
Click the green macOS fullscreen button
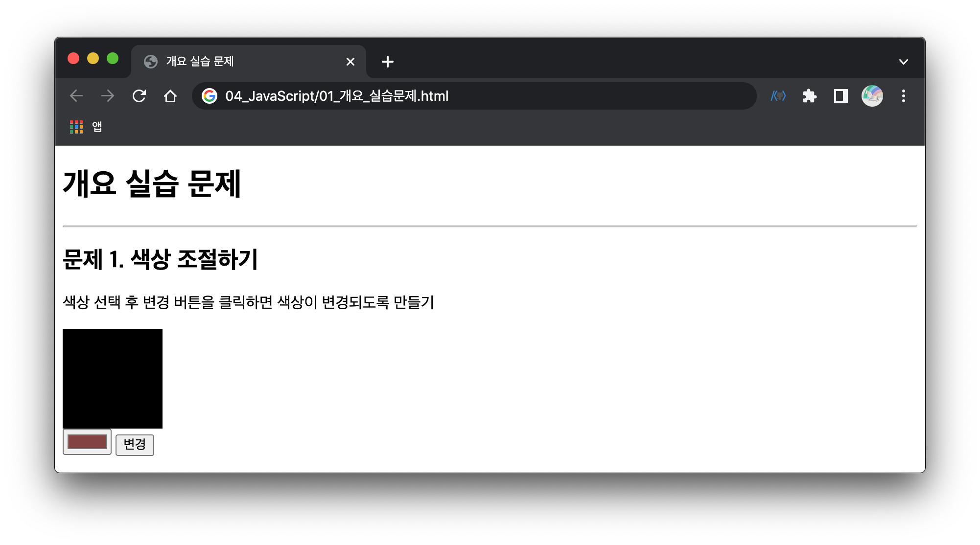coord(113,59)
